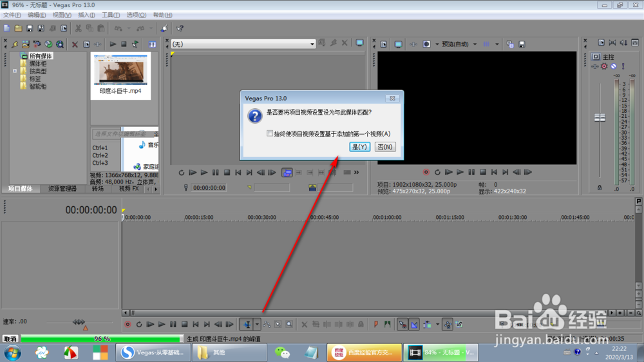Click the interactive tutorials hand icon

164,28
